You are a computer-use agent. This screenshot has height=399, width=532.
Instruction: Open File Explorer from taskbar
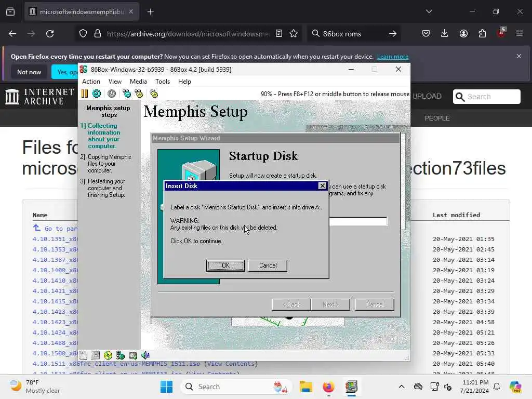point(305,387)
